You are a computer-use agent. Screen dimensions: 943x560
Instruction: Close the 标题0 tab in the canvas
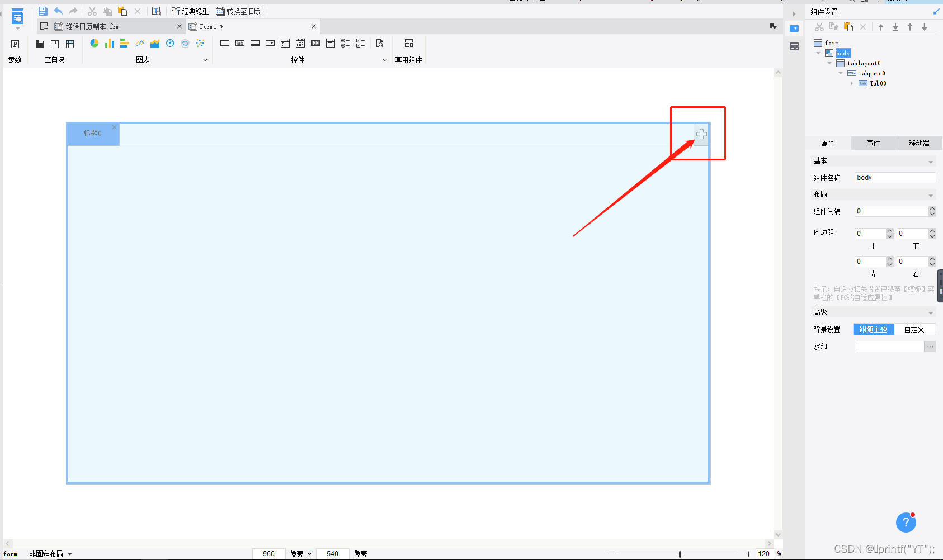click(x=115, y=127)
